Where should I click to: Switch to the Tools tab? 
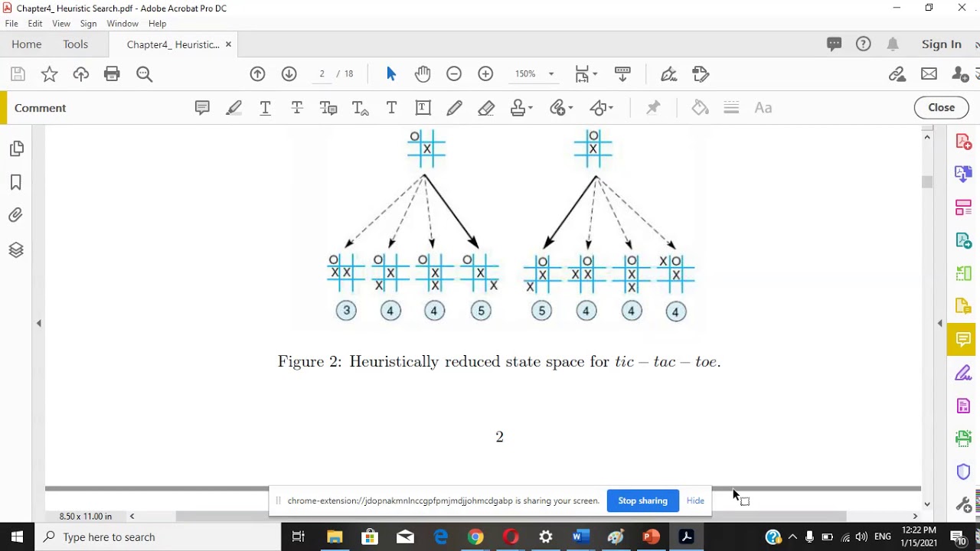[x=75, y=44]
